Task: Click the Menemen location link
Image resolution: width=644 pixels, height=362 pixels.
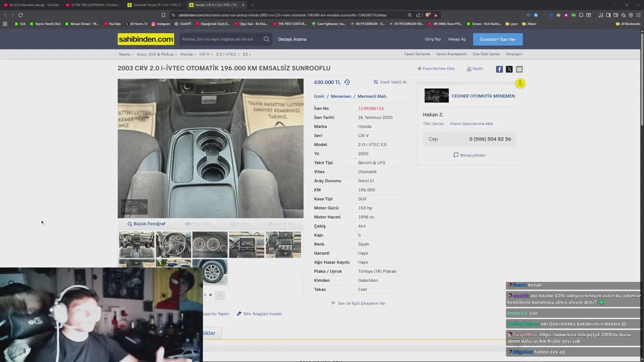Action: [x=341, y=97]
